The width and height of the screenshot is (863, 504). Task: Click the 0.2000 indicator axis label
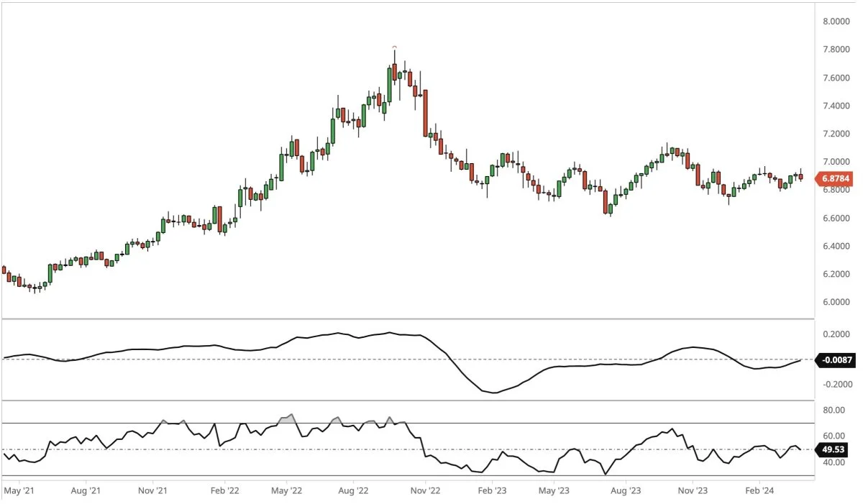click(x=838, y=334)
